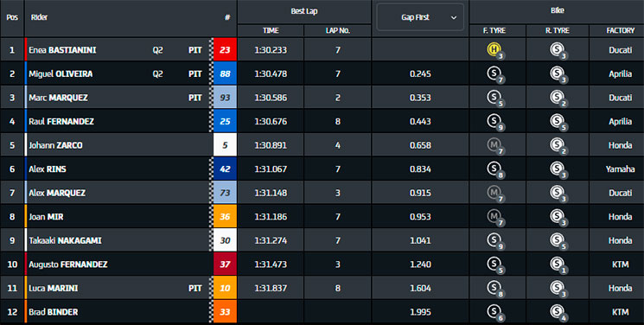Click the FACTORY column header

[x=620, y=30]
